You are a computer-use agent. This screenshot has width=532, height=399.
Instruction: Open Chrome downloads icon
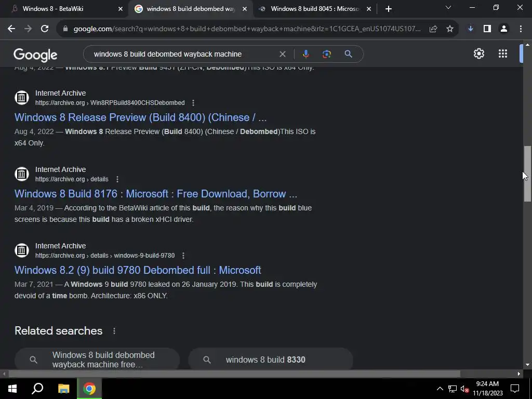(x=471, y=29)
